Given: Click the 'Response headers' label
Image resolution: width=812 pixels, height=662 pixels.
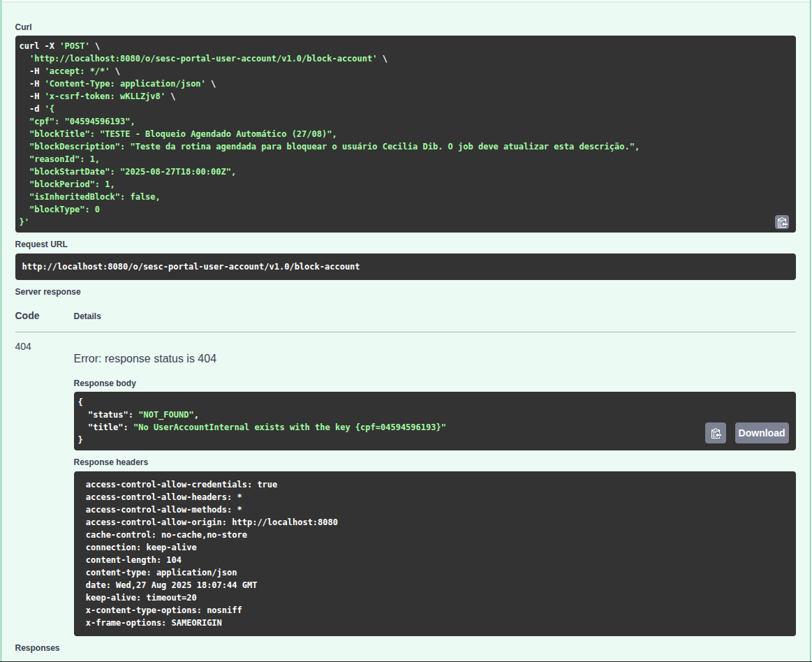Looking at the screenshot, I should [x=110, y=462].
